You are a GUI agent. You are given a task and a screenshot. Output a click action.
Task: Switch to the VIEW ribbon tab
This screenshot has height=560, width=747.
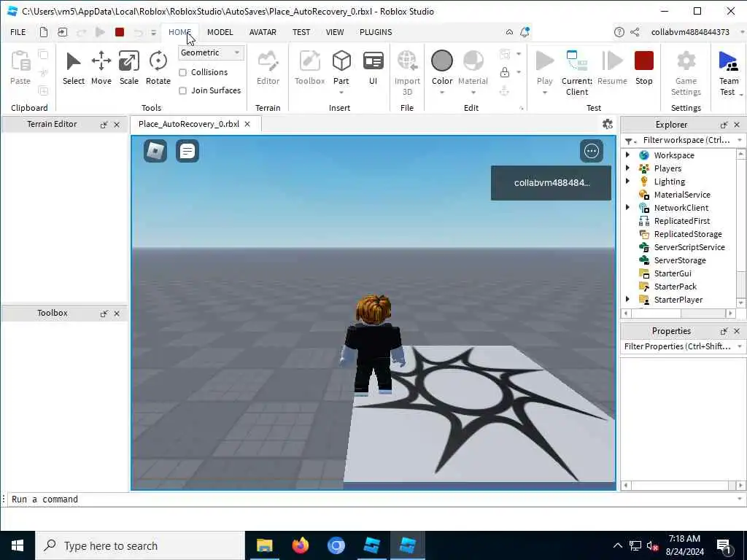[334, 32]
